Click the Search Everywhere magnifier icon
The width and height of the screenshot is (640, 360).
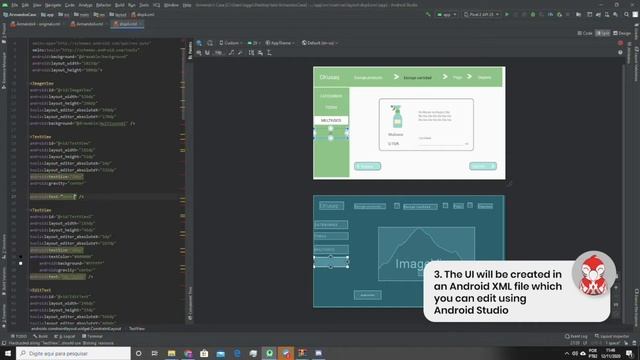point(627,14)
